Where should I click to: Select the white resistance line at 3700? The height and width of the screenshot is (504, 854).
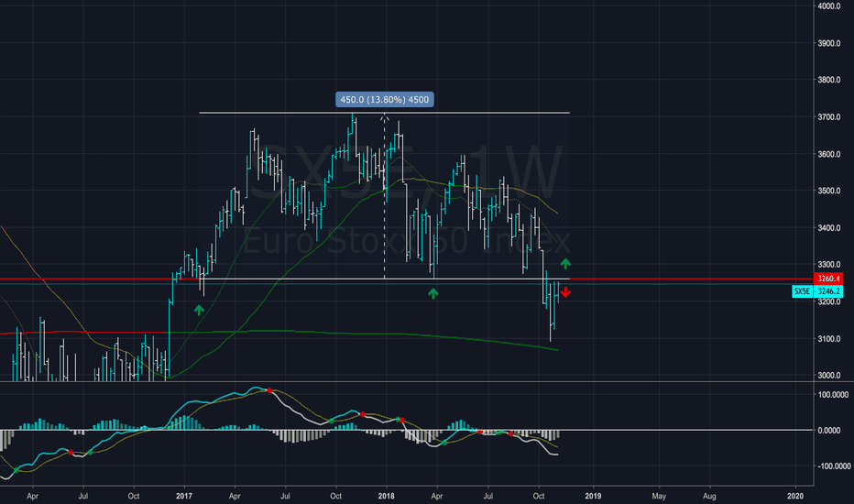[x=385, y=113]
